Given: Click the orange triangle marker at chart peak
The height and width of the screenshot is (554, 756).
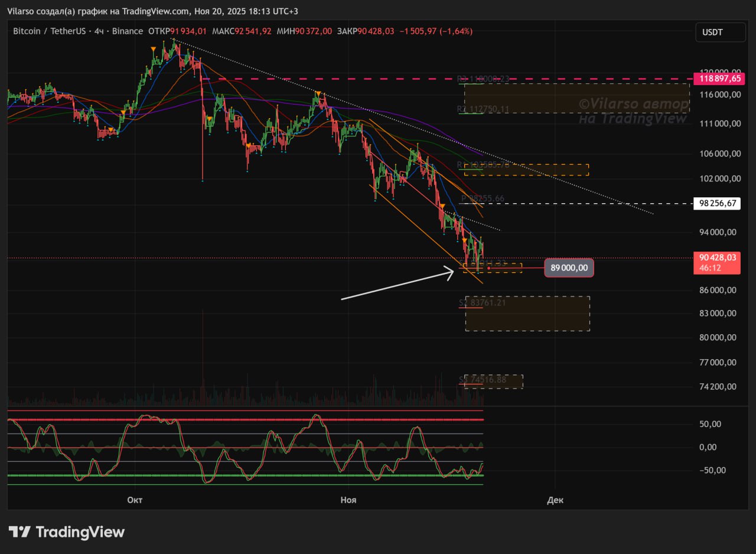Looking at the screenshot, I should coord(154,48).
